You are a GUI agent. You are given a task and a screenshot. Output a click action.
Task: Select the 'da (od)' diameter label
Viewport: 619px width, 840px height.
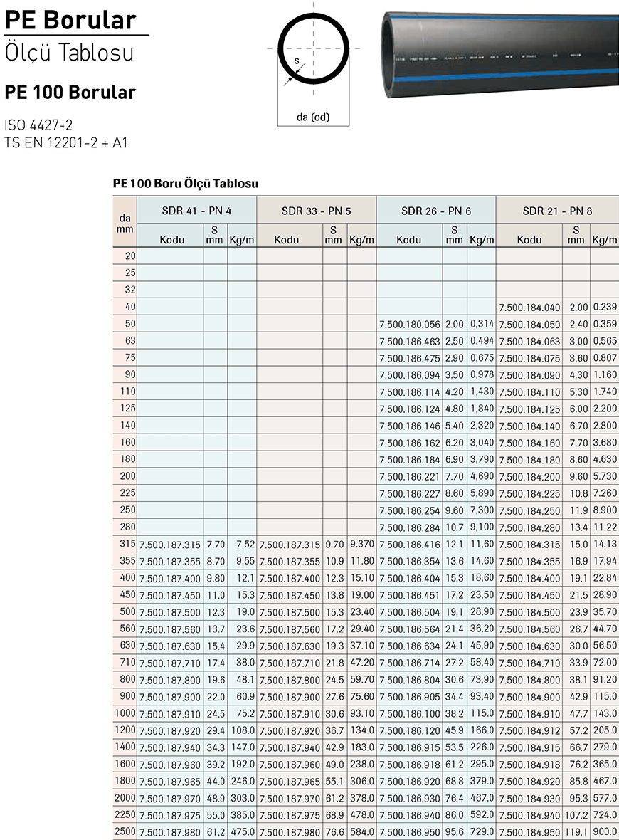coord(313,117)
